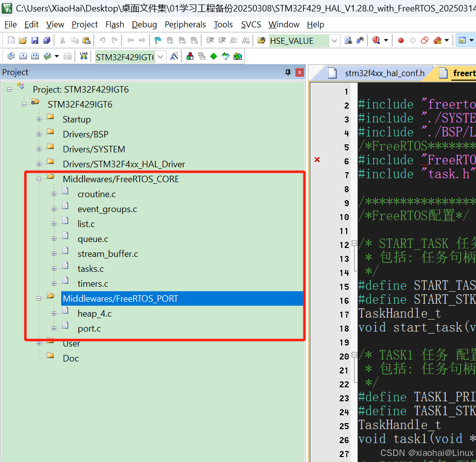Insert breakpoint with red dot icon

(401, 40)
